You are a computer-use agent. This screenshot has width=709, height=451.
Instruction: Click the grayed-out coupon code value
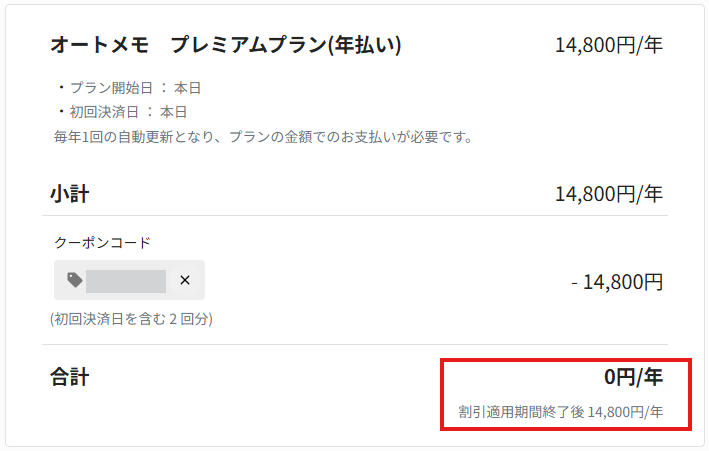pyautogui.click(x=126, y=281)
